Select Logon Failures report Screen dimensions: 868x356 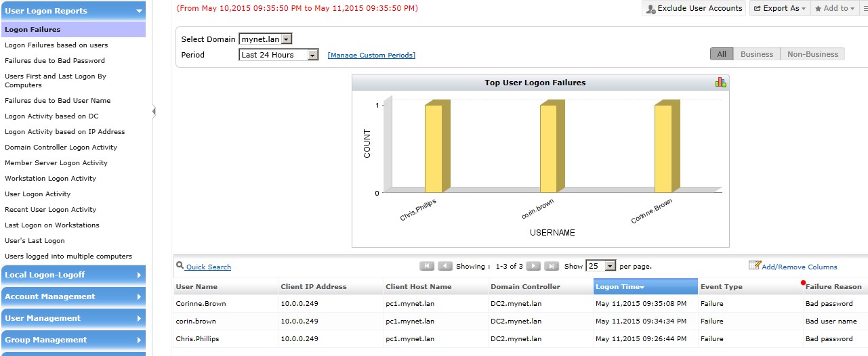73,29
